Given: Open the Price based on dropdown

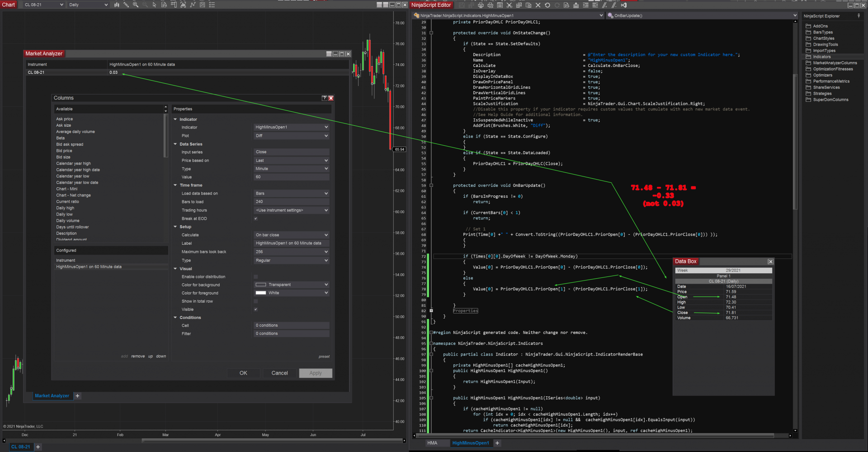Looking at the screenshot, I should (x=292, y=161).
